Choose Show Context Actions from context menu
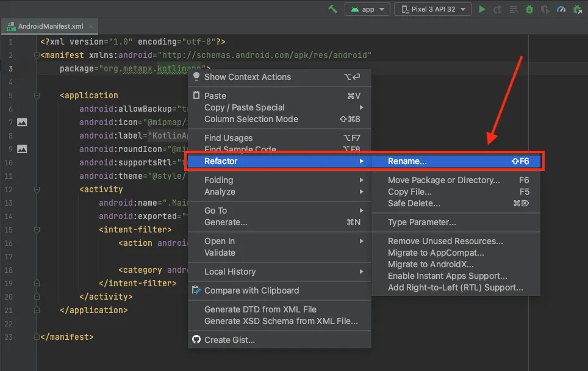The width and height of the screenshot is (588, 371). (x=279, y=77)
